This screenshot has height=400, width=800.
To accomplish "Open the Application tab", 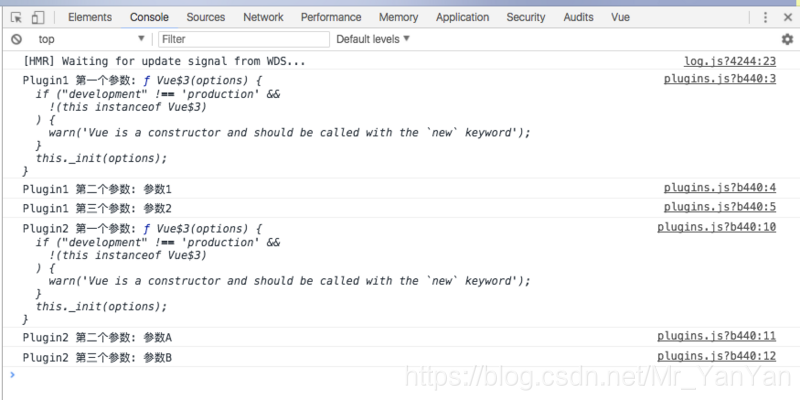I will click(462, 17).
